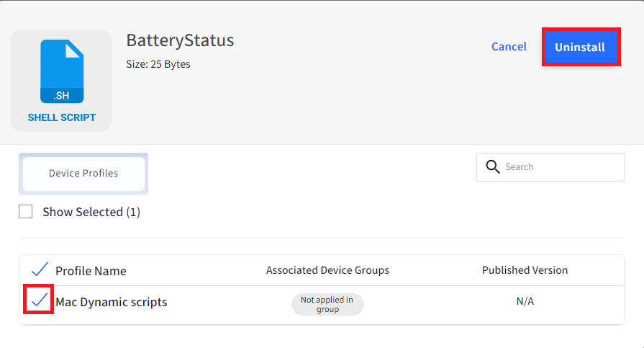
Task: Toggle the select-all checkmark beside Profile Name
Action: pyautogui.click(x=40, y=269)
